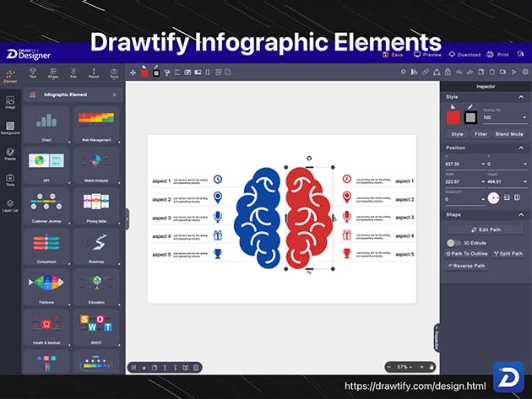Click the paint roller format icon
Screen dimensions: 532x399
[167, 73]
